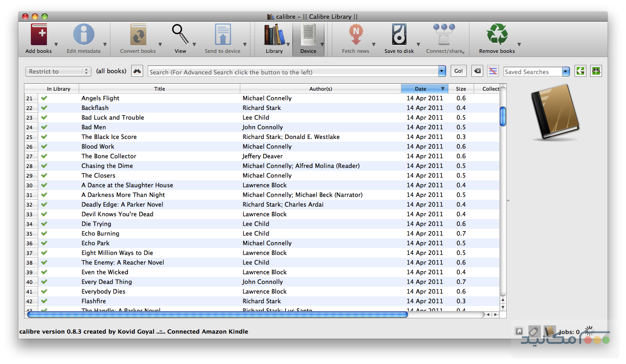Toggle the tag browser in status bar
Screen dimensions: 626x364
pyautogui.click(x=534, y=331)
